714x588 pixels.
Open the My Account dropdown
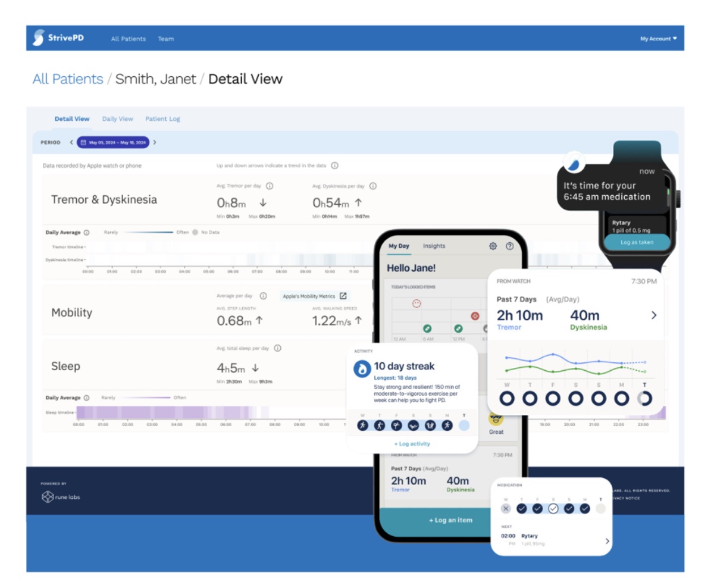[658, 39]
